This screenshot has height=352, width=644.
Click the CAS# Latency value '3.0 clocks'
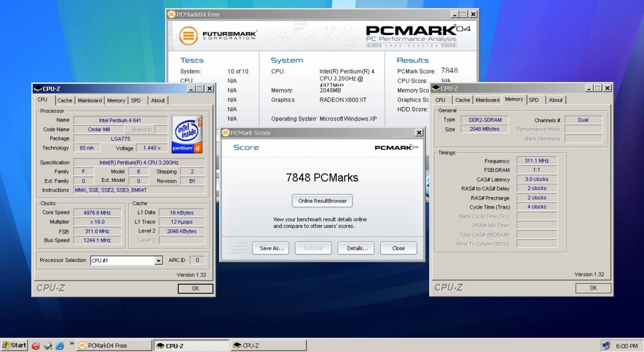[537, 179]
